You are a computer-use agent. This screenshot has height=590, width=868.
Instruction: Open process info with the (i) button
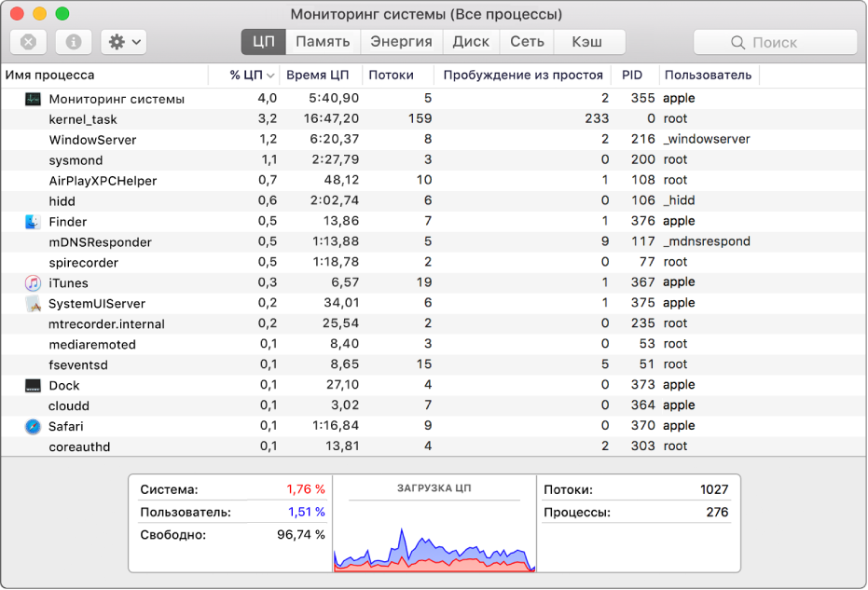74,42
